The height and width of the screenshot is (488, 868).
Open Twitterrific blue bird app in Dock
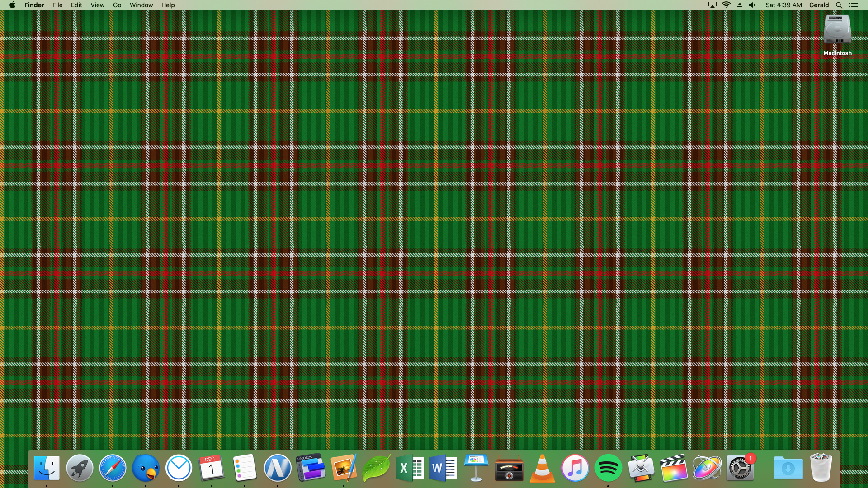pos(146,468)
